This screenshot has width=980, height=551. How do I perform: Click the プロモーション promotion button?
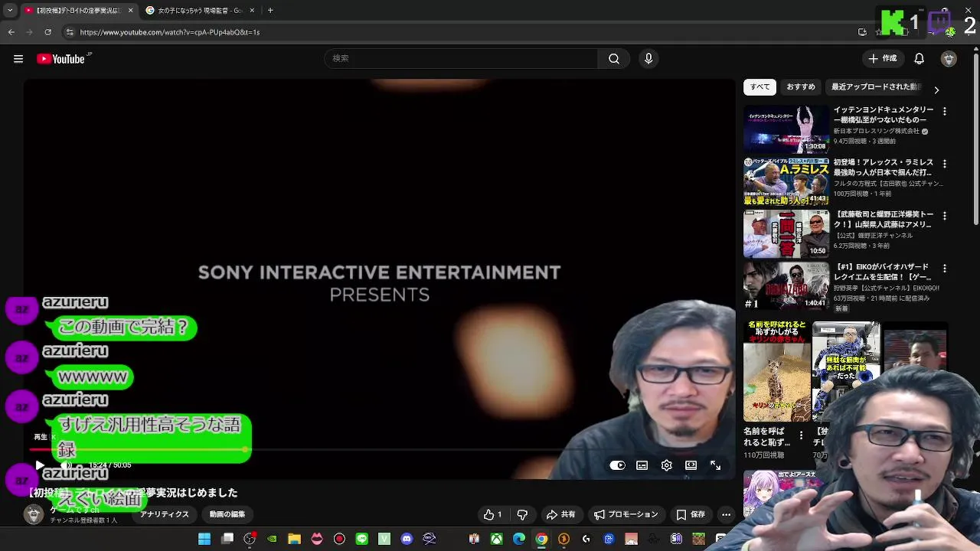click(626, 515)
